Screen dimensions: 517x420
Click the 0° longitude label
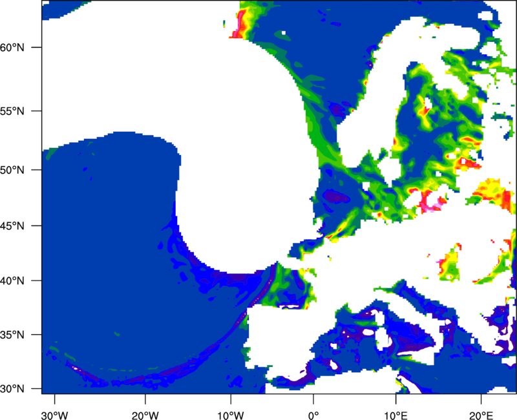(x=313, y=415)
